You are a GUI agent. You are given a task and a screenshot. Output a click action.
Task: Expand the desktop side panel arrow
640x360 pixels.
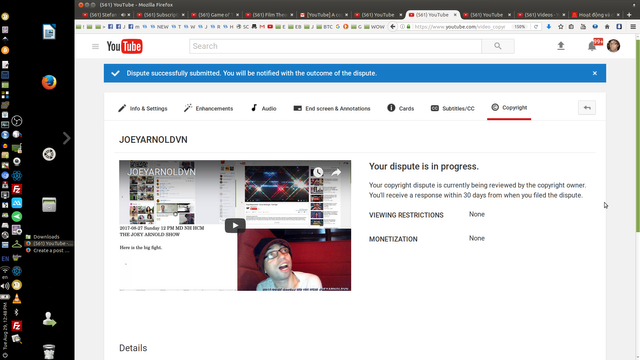pyautogui.click(x=67, y=138)
